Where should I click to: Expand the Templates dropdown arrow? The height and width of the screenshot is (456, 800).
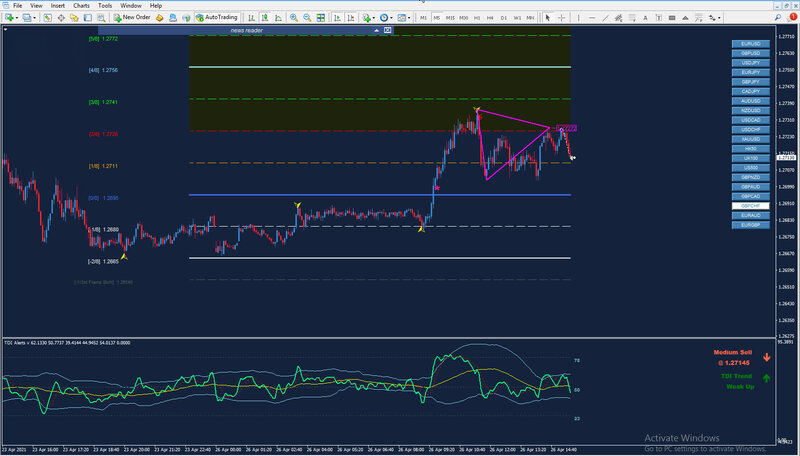[409, 18]
